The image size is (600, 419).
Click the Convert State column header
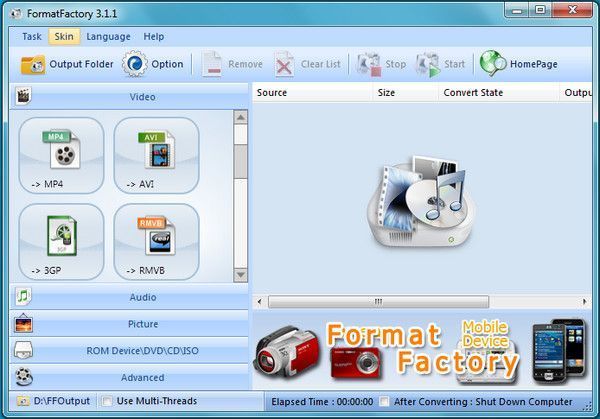coord(499,93)
